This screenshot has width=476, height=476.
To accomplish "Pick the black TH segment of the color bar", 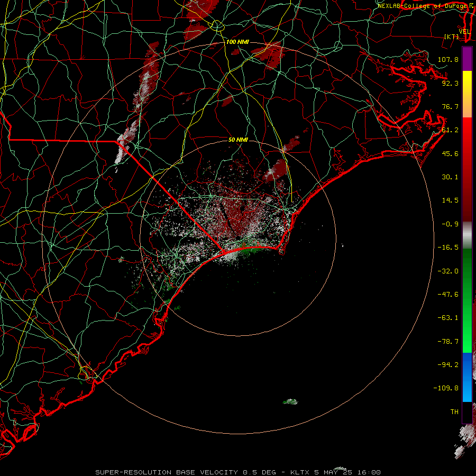I will click(467, 412).
